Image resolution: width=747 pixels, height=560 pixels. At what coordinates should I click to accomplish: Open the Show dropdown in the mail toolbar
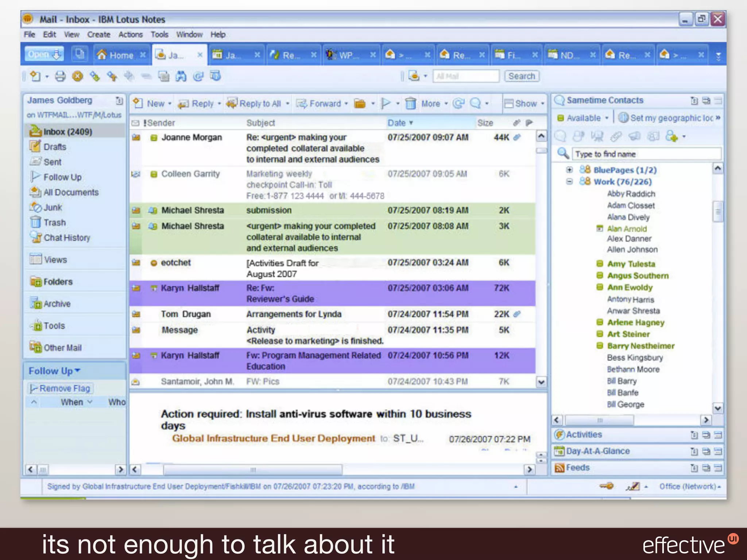point(525,104)
